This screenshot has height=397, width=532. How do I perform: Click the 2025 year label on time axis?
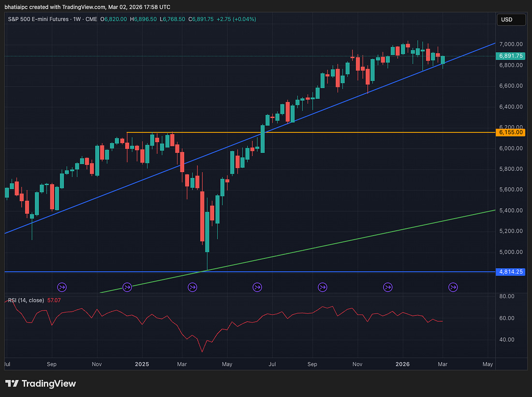142,364
